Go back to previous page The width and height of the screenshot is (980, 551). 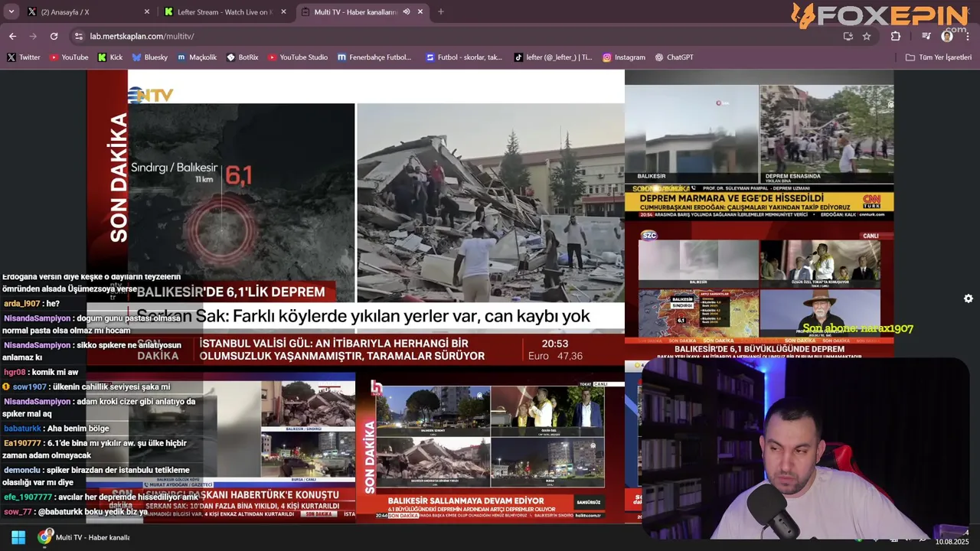click(x=12, y=36)
